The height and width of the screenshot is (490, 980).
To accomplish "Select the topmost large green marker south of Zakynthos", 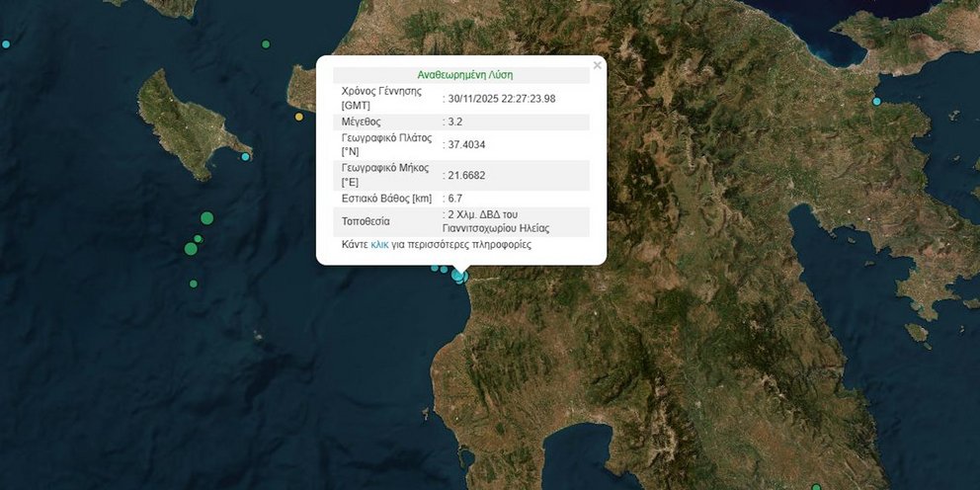I will pos(206,218).
